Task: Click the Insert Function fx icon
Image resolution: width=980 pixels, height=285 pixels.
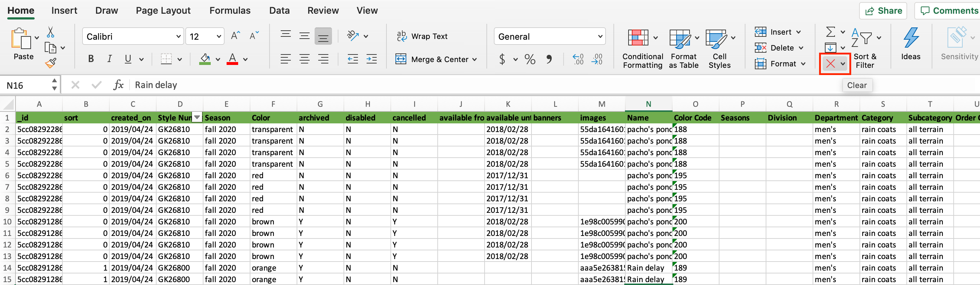Action: pyautogui.click(x=119, y=85)
